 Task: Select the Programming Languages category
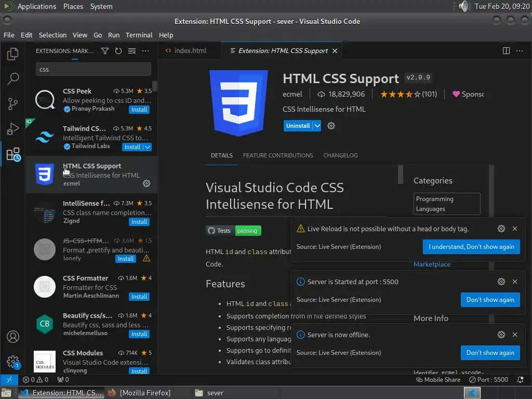(446, 204)
